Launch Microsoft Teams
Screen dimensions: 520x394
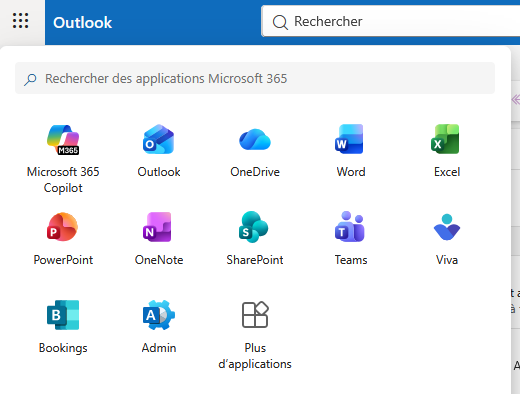click(351, 238)
